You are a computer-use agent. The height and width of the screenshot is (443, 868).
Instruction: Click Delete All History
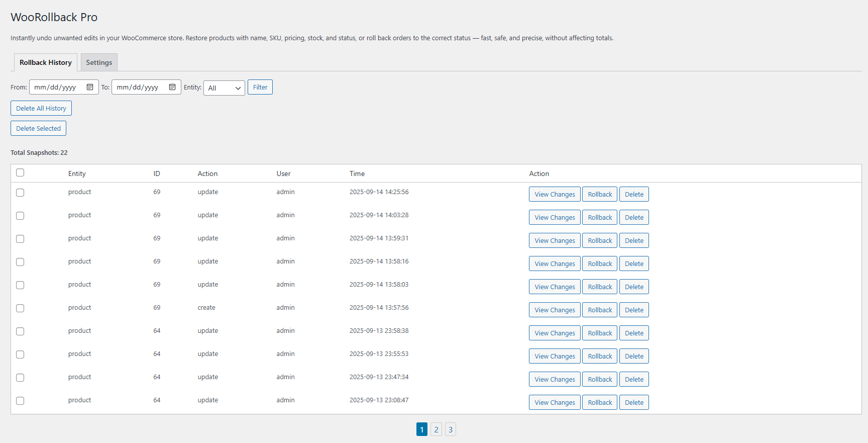point(41,108)
